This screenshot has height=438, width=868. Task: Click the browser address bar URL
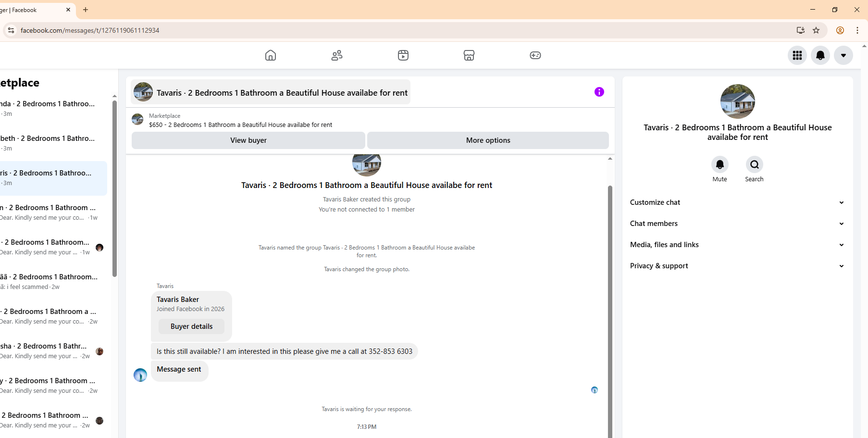pos(90,30)
